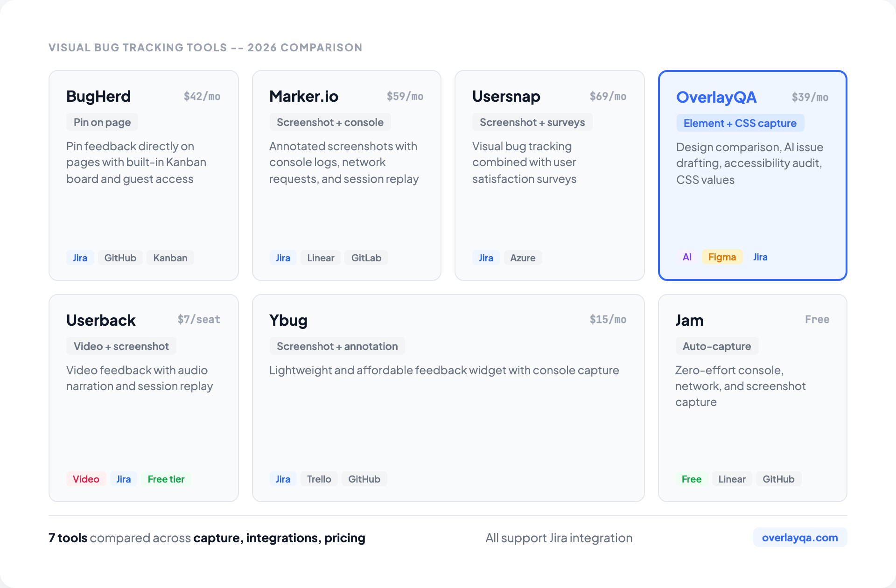Image resolution: width=896 pixels, height=588 pixels.
Task: Click the Trello tag
Action: pos(319,479)
